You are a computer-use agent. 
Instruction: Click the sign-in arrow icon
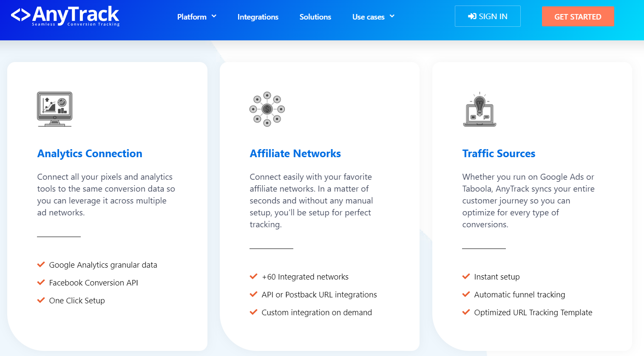click(472, 16)
